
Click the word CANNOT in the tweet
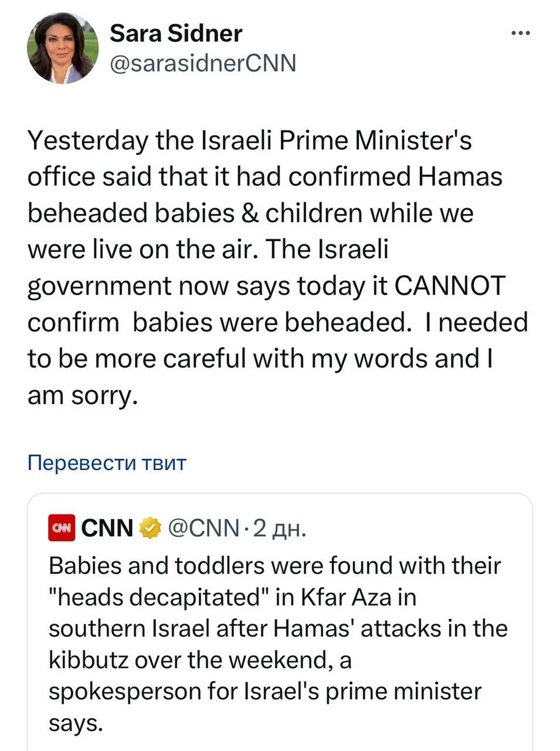tap(450, 286)
